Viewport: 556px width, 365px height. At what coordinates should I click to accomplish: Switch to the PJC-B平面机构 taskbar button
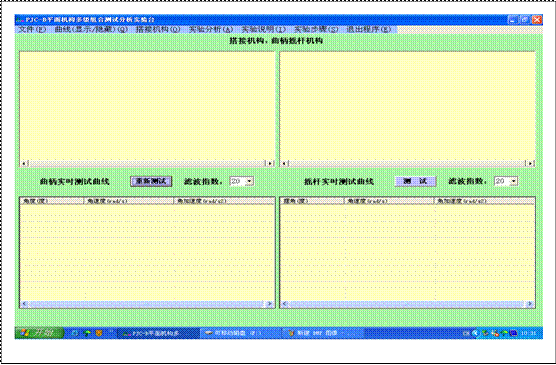158,333
